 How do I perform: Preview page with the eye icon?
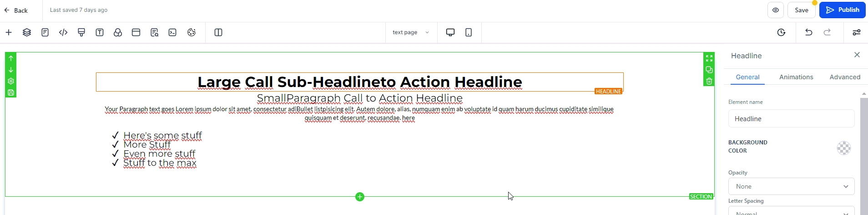click(775, 10)
